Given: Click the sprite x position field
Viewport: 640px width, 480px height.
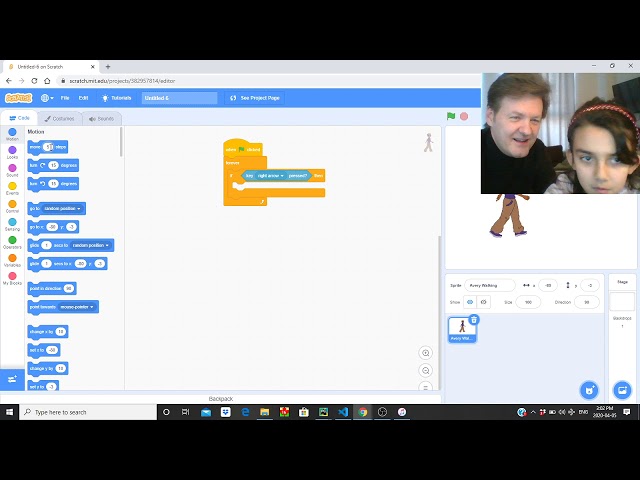Looking at the screenshot, I should click(548, 285).
